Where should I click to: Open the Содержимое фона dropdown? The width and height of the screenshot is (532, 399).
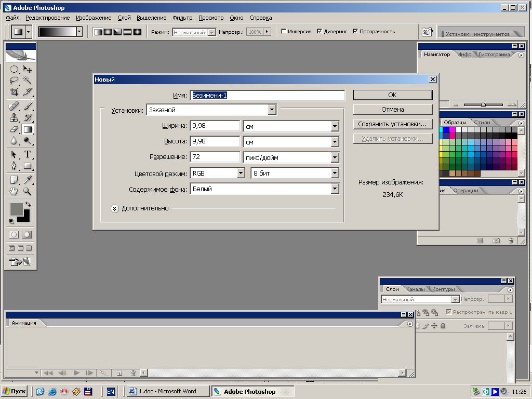335,189
